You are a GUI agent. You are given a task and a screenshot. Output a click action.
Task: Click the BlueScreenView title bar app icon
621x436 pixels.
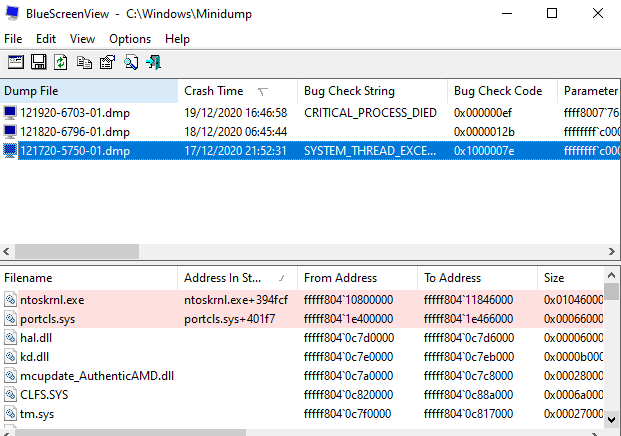(12, 13)
